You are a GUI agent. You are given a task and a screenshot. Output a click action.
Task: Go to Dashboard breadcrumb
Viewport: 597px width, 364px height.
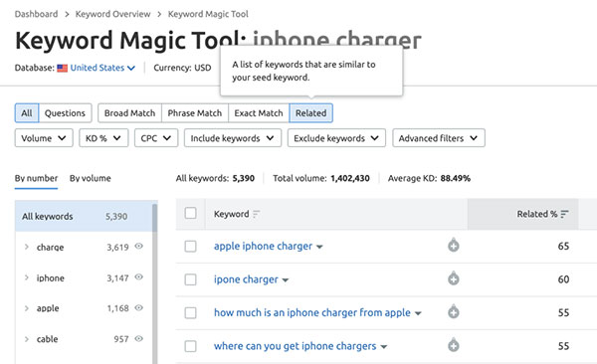tap(36, 14)
